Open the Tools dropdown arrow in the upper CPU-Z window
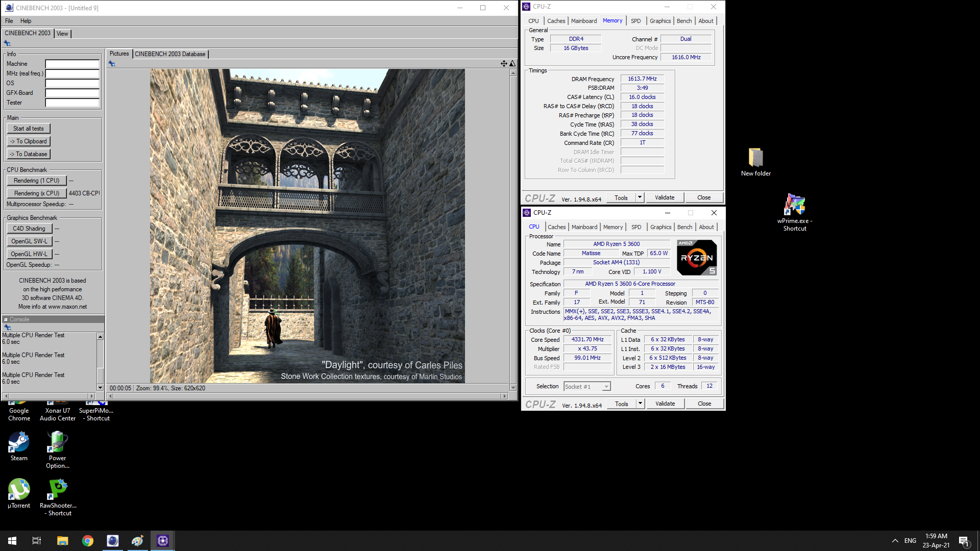Viewport: 980px width, 551px height. click(x=640, y=197)
